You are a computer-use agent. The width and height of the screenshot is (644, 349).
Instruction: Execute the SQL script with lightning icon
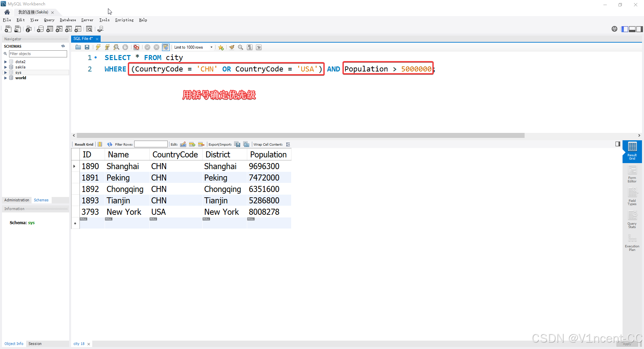98,47
